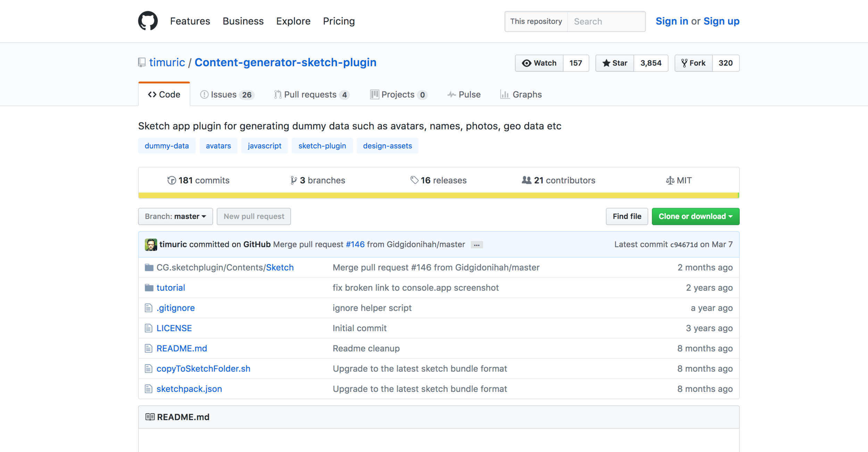The image size is (868, 452).
Task: Click the folder icon for tutorial
Action: [149, 288]
